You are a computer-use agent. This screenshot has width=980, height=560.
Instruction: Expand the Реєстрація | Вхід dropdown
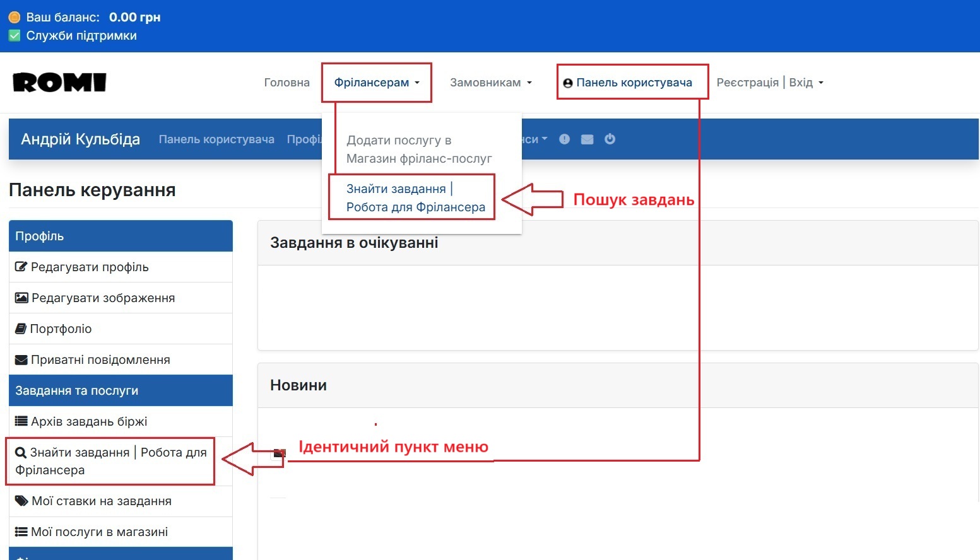coord(769,82)
